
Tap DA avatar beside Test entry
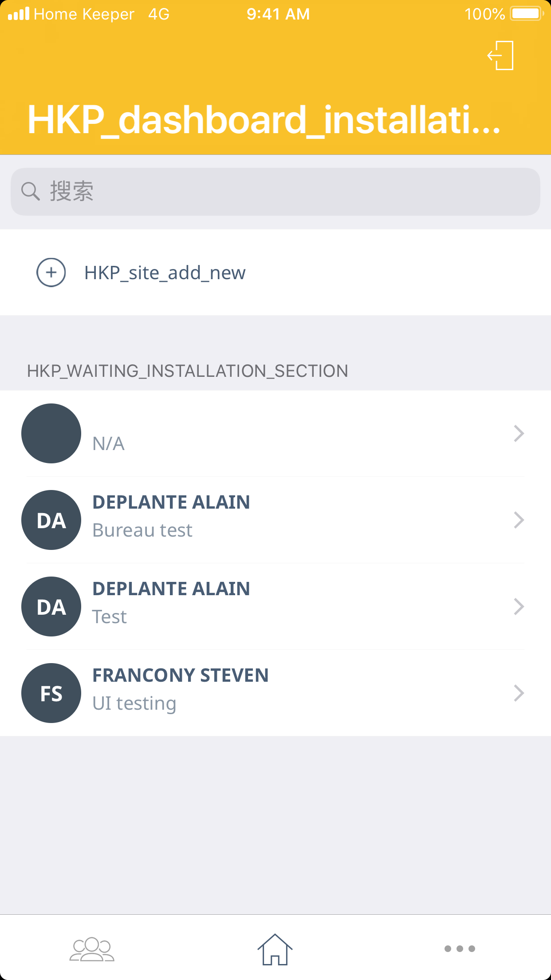[x=51, y=606]
